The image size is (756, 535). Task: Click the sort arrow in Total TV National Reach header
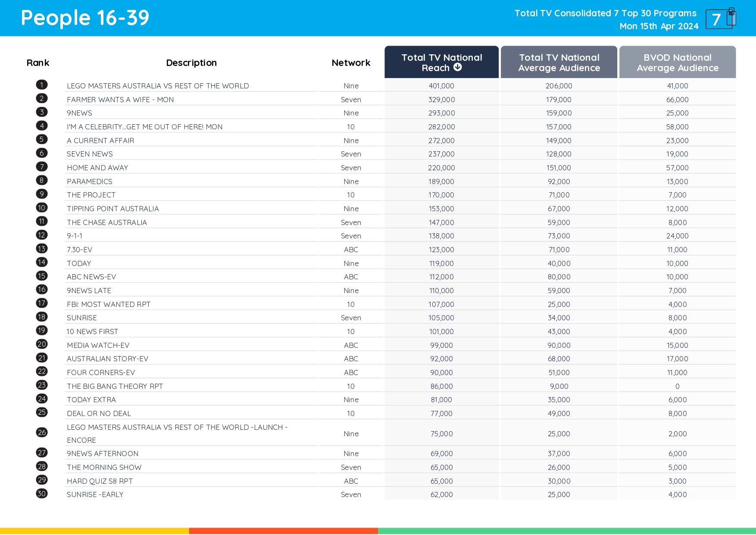click(x=458, y=67)
